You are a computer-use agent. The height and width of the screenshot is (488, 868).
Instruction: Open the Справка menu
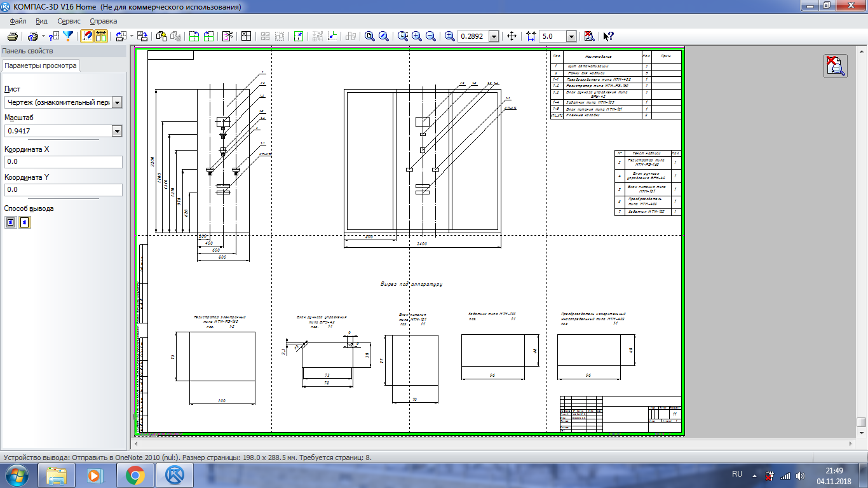coord(104,21)
